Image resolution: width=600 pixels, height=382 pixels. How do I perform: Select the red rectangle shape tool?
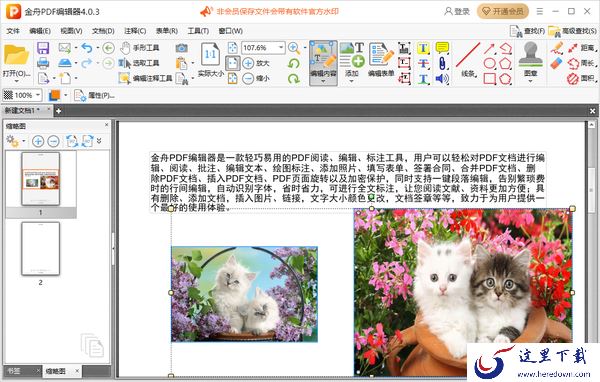point(490,79)
